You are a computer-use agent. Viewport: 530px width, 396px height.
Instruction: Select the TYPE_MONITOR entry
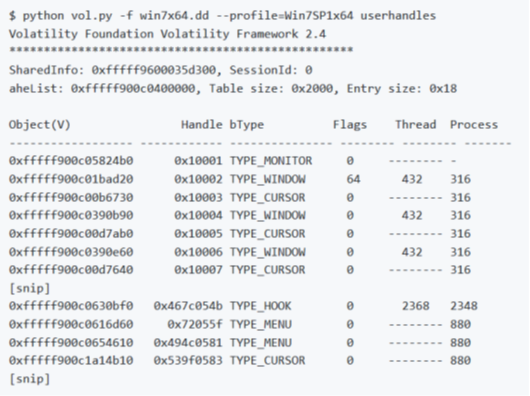click(271, 161)
